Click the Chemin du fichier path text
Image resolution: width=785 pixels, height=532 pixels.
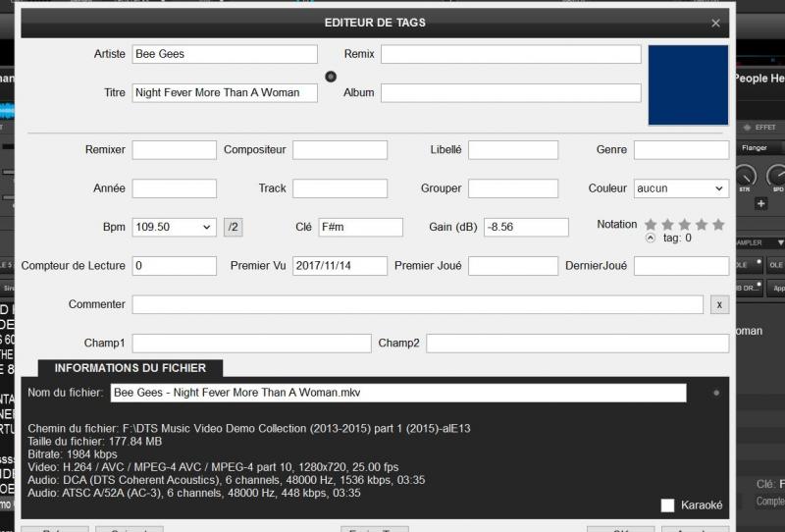(x=249, y=429)
